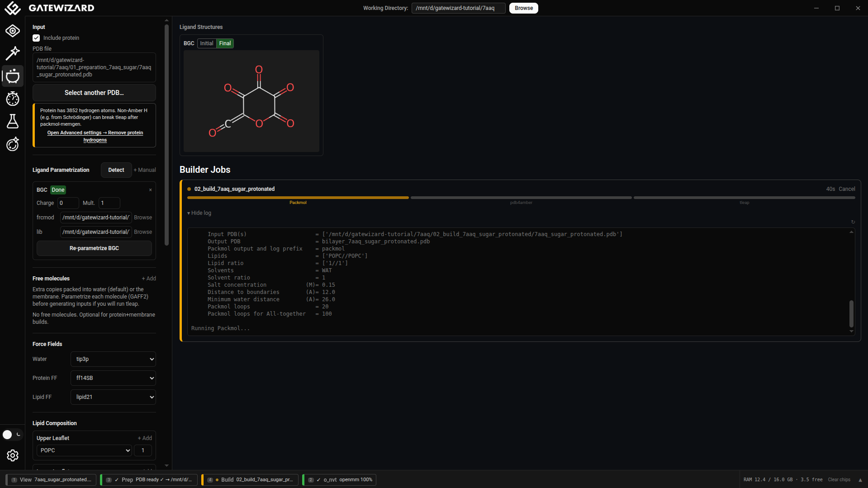This screenshot has height=488, width=868.
Task: Open the View 7aaq_sugar_protonated chip
Action: coord(51,480)
